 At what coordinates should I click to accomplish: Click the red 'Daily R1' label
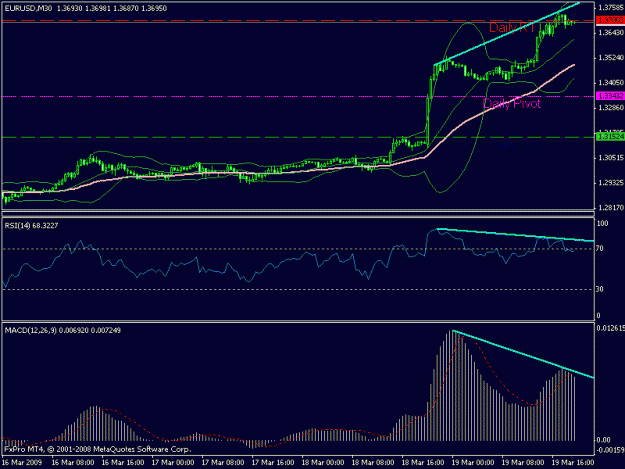coord(511,27)
